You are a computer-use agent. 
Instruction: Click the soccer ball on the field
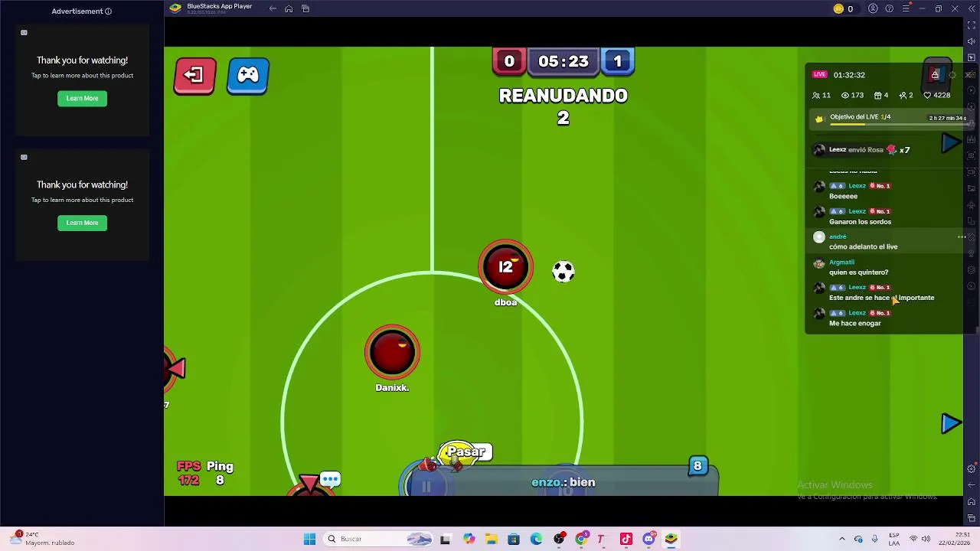pos(563,272)
